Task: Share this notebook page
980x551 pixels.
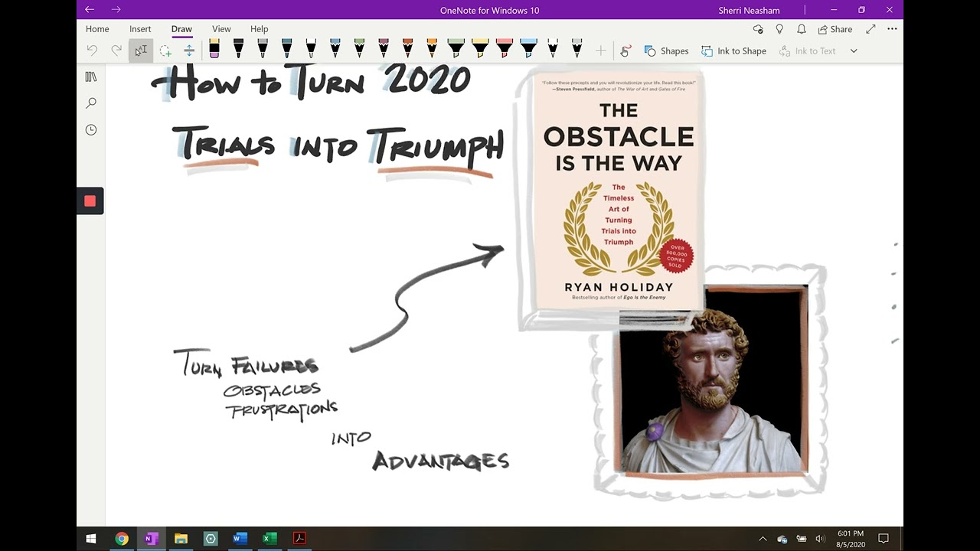Action: [835, 29]
